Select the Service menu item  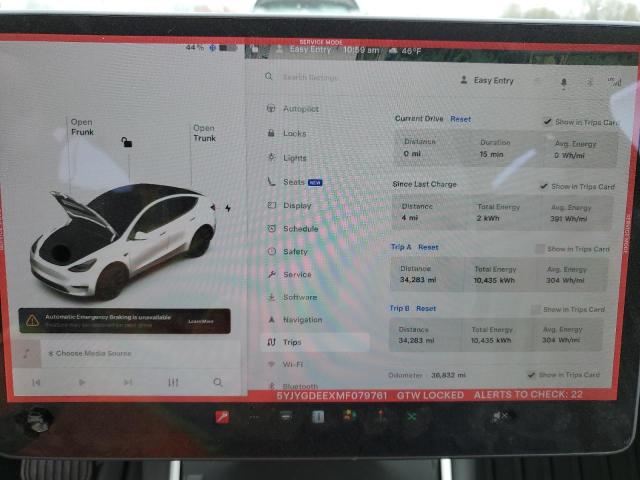(x=290, y=274)
